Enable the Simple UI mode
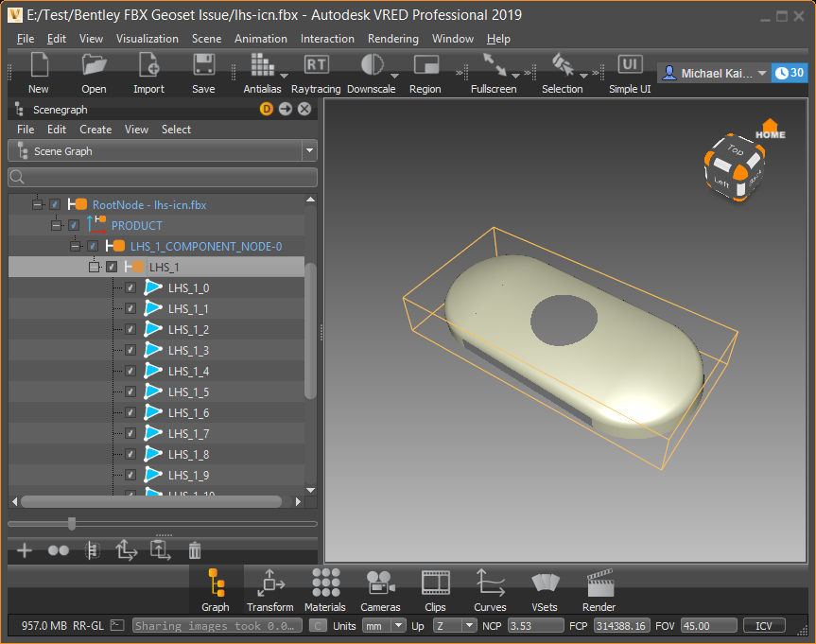 [x=630, y=63]
